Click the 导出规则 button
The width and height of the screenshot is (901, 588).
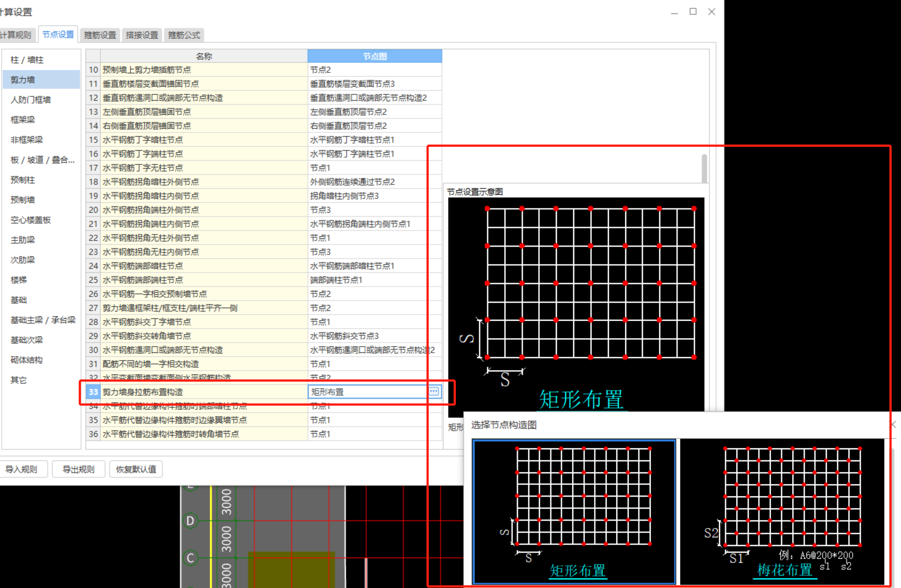[x=78, y=469]
